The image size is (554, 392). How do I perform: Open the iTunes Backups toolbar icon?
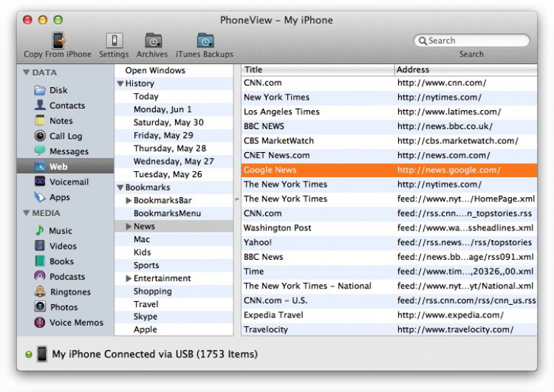point(205,41)
